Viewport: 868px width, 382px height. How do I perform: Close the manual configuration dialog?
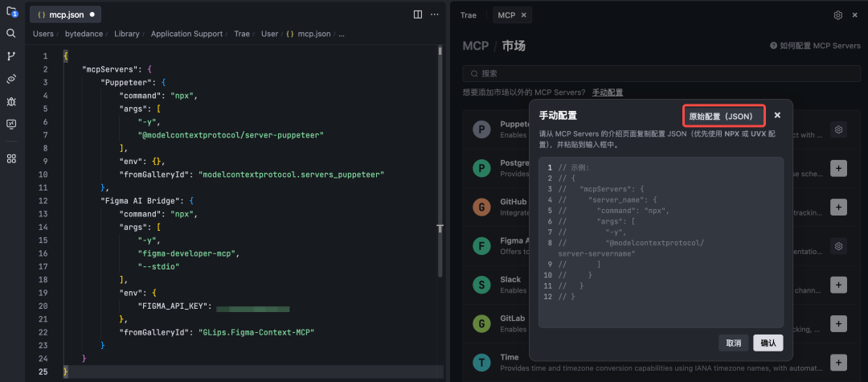tap(777, 115)
